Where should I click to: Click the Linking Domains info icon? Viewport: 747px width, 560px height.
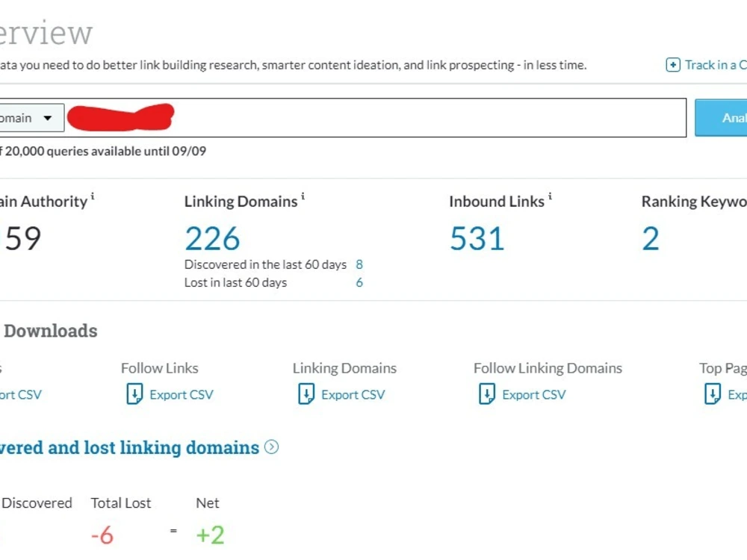303,196
